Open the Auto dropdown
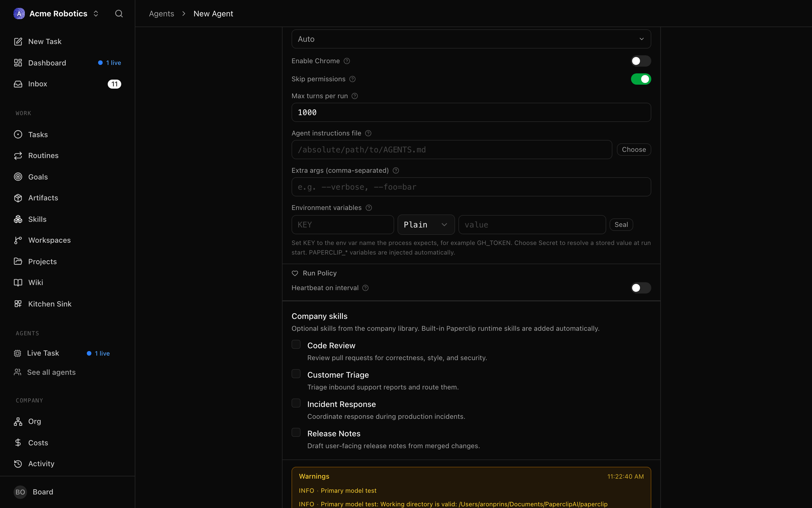The image size is (812, 508). (x=471, y=39)
